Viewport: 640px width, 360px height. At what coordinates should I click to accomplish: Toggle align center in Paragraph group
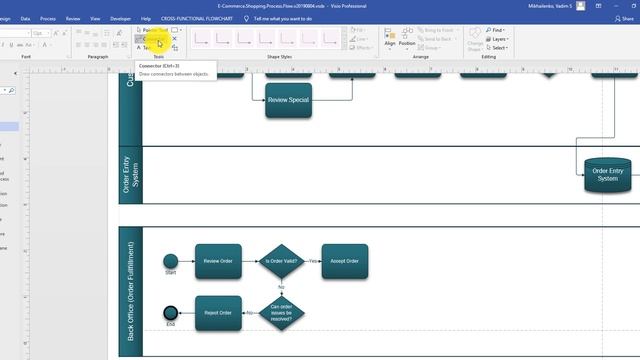(87, 45)
